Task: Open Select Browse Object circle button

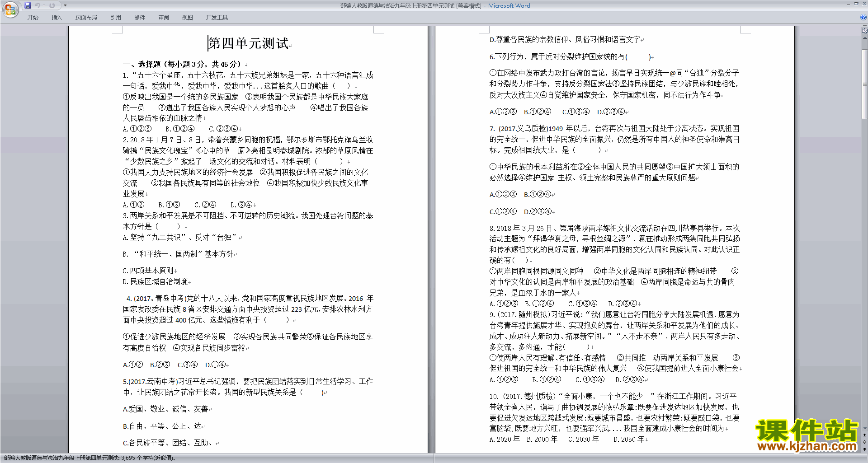Action: click(x=865, y=442)
